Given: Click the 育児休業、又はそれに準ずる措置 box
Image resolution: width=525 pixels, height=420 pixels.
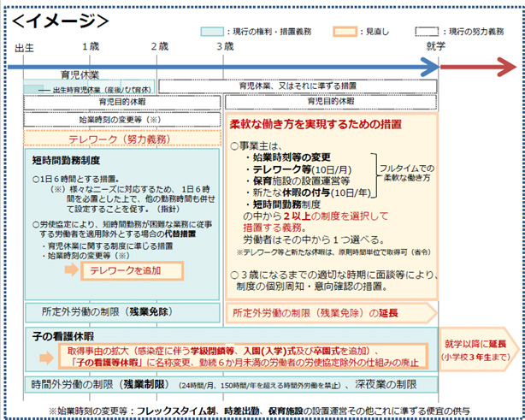Looking at the screenshot, I should pyautogui.click(x=298, y=86).
